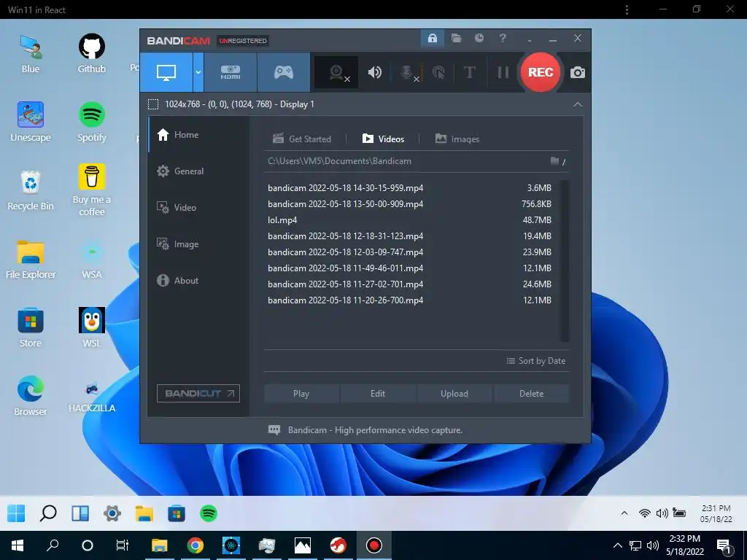Switch to Get Started tab
Image resolution: width=747 pixels, height=560 pixels.
[302, 139]
